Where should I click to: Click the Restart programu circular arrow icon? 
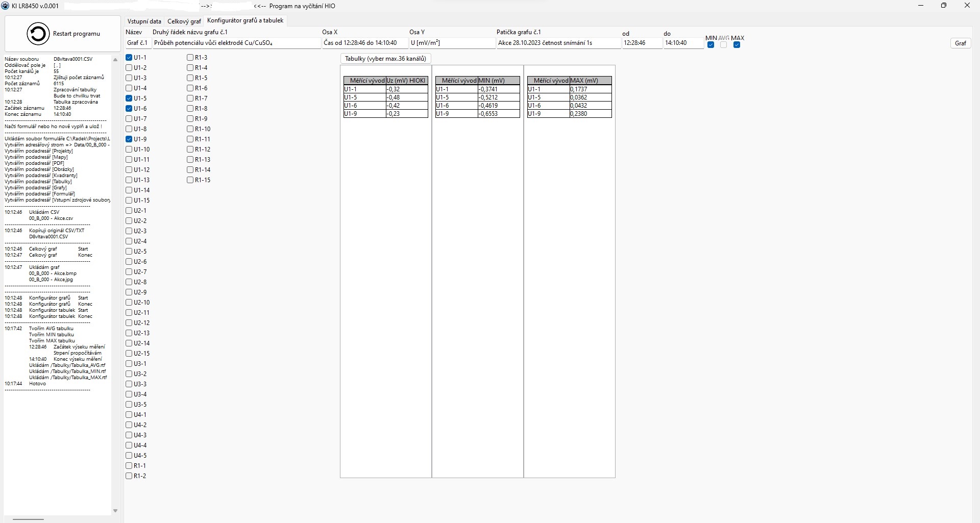[x=38, y=34]
